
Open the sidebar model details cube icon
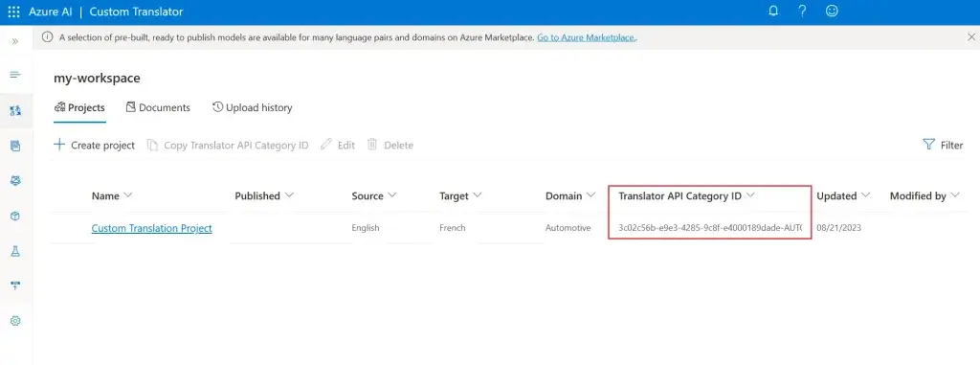click(15, 216)
